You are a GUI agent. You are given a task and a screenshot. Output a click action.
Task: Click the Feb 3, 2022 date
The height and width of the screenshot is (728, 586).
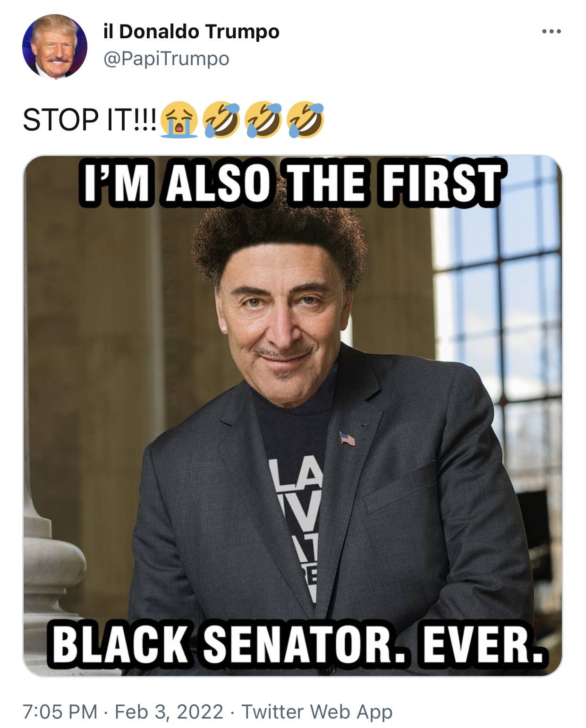click(x=169, y=711)
